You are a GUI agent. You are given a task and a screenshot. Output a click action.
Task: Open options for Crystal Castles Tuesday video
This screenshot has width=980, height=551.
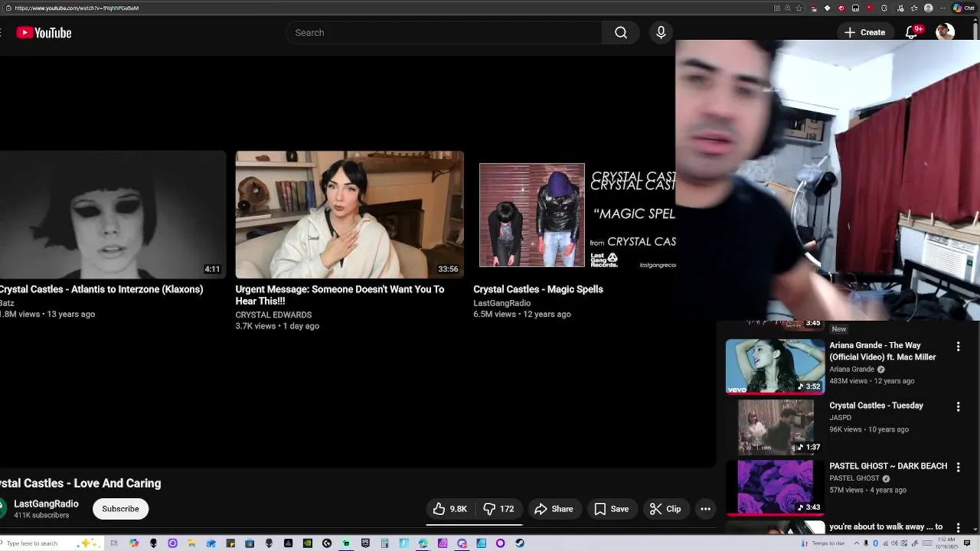click(958, 407)
